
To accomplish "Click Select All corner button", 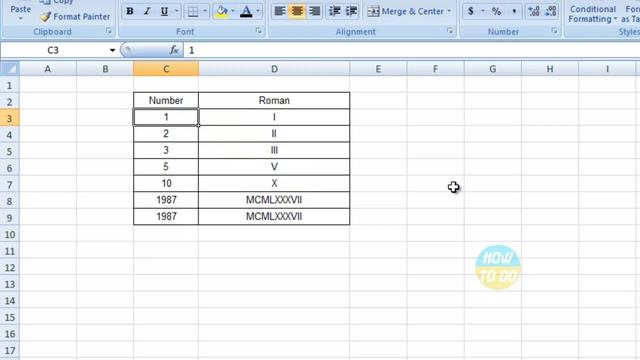I will [x=9, y=69].
